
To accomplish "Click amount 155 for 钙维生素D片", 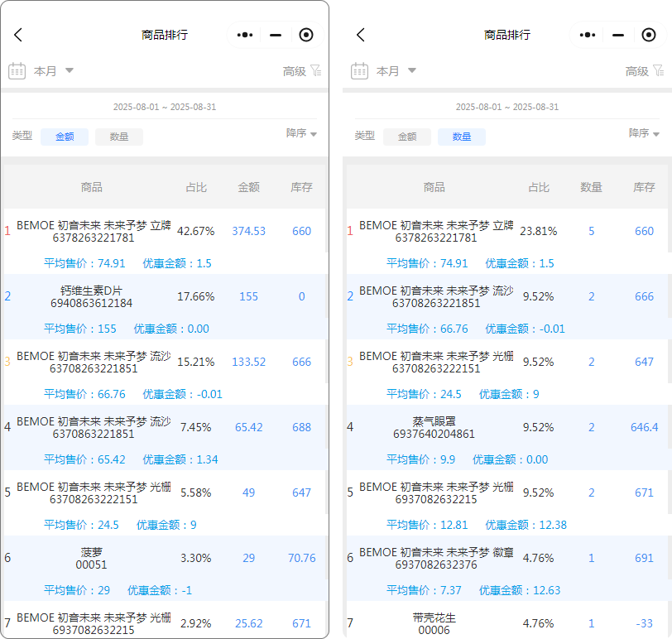I will tap(249, 296).
